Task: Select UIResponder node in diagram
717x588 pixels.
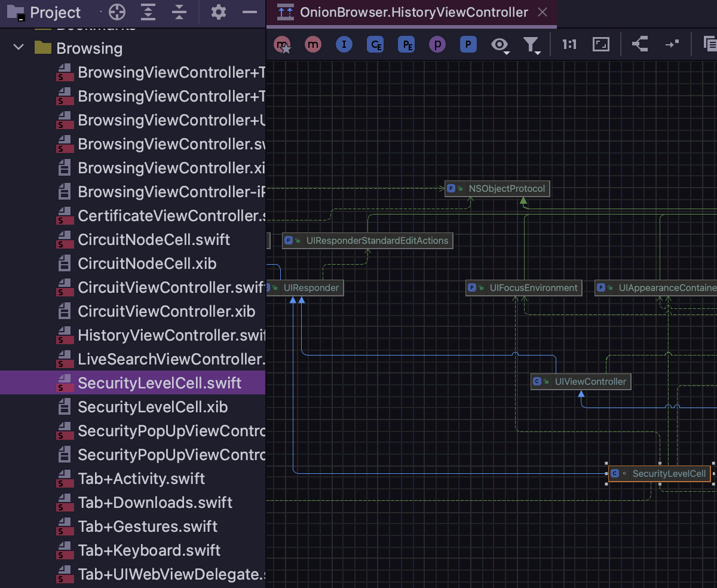Action: tap(305, 287)
